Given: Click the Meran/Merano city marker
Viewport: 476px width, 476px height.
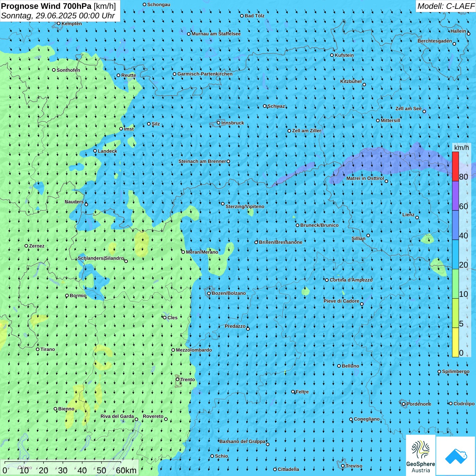Looking at the screenshot, I should coord(183,252).
